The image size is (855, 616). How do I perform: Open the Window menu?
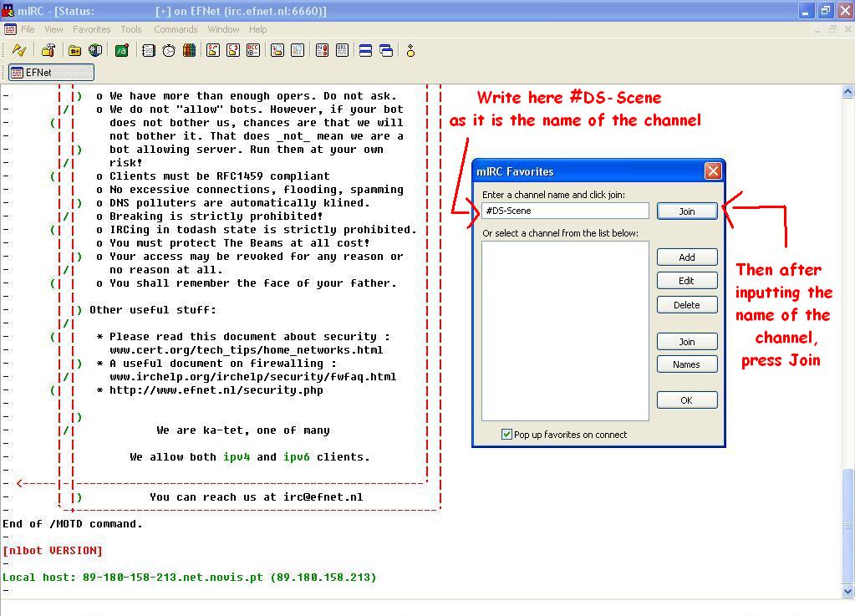(223, 29)
